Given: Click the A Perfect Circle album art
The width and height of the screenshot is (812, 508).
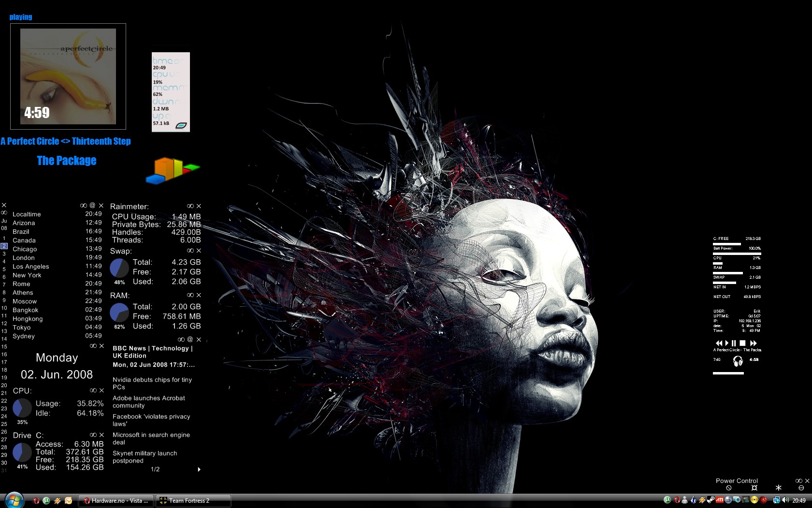Looking at the screenshot, I should tap(68, 76).
